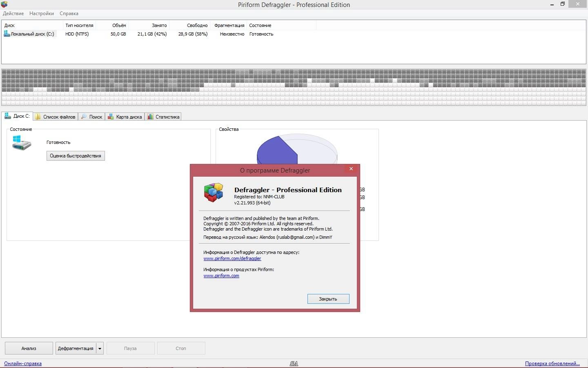Screen dimensions: 588x368
Task: Minimize the Defraggler window
Action: tap(552, 4)
